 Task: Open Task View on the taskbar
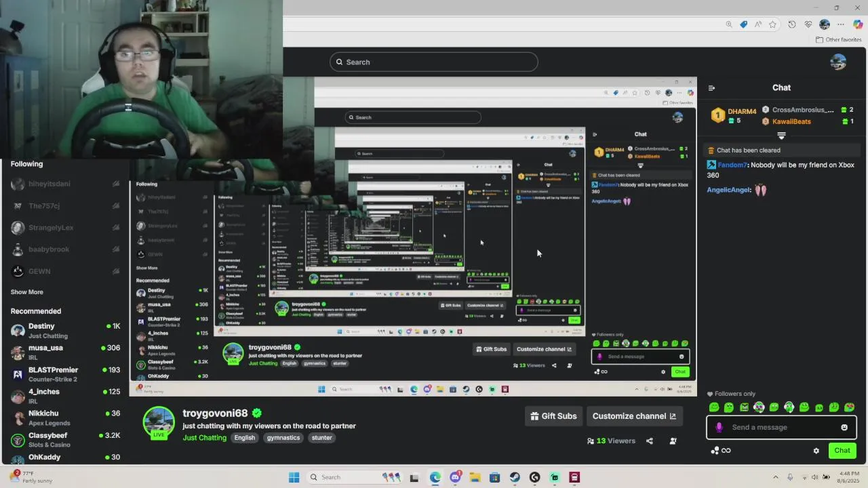pos(414,477)
